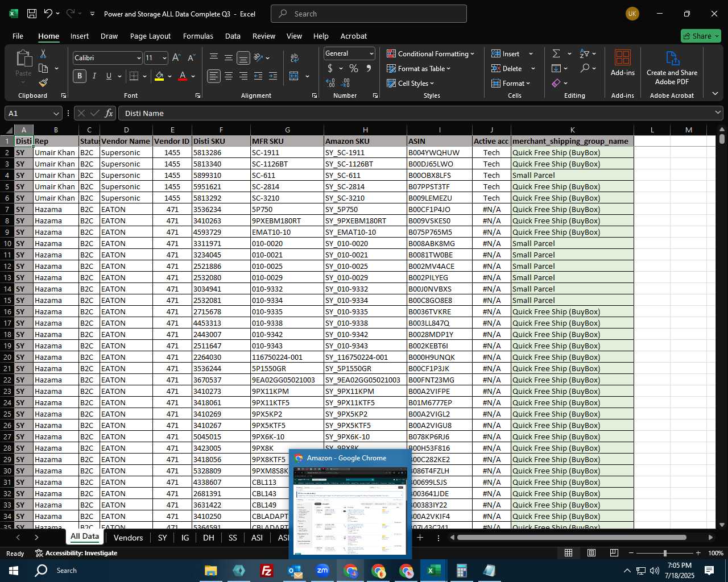Click the Format Painter brush icon
This screenshot has width=728, height=582.
43,82
